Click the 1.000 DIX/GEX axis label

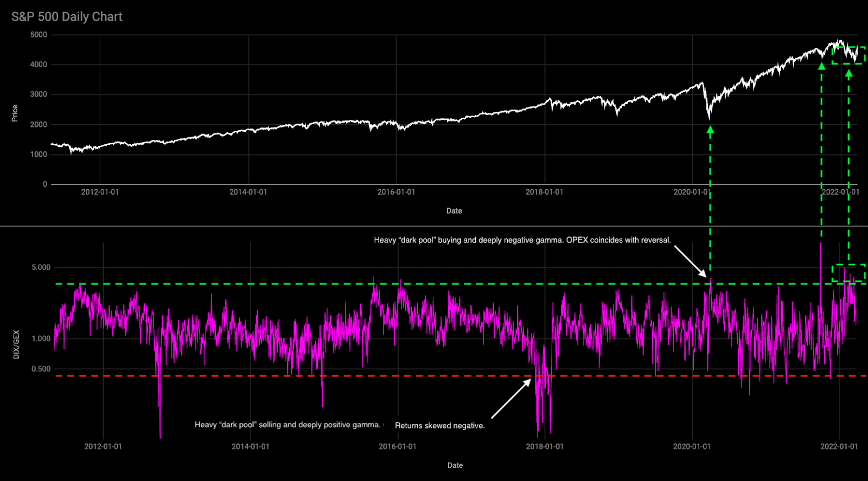click(x=41, y=338)
